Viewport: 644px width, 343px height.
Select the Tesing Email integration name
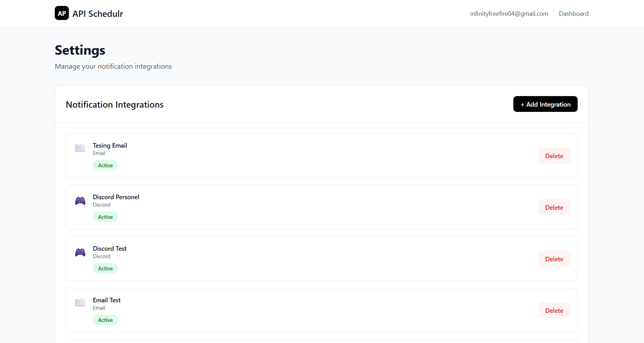coord(110,145)
